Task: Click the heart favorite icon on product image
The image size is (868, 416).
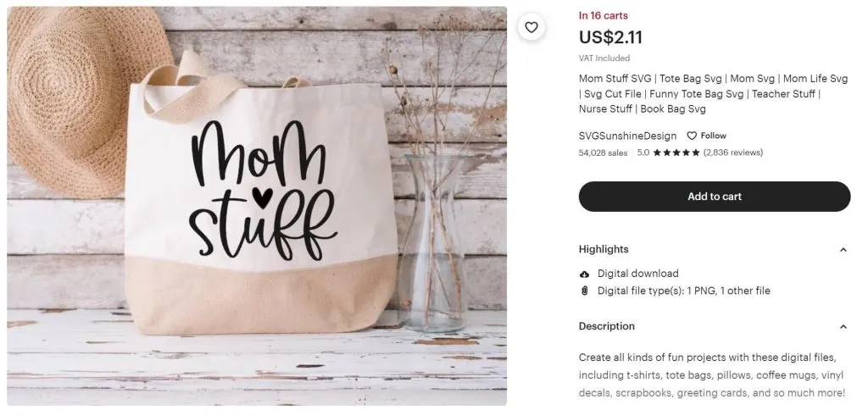Action: [531, 27]
